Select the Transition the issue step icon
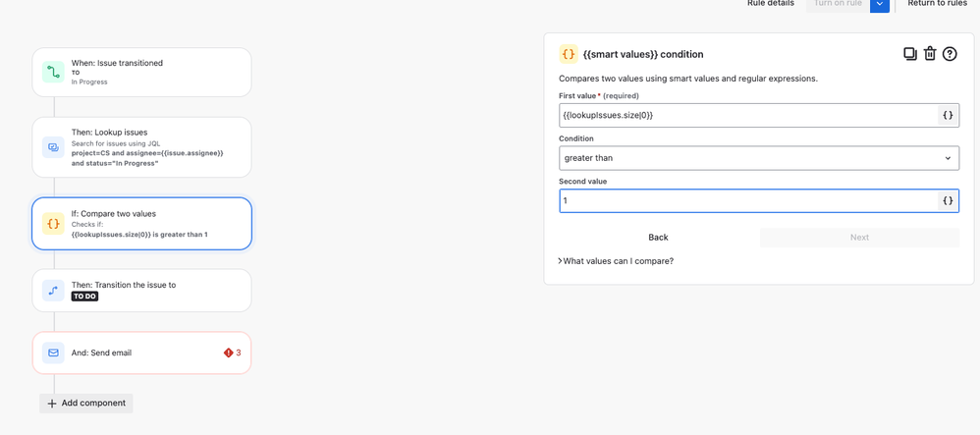This screenshot has height=435, width=980. click(53, 291)
